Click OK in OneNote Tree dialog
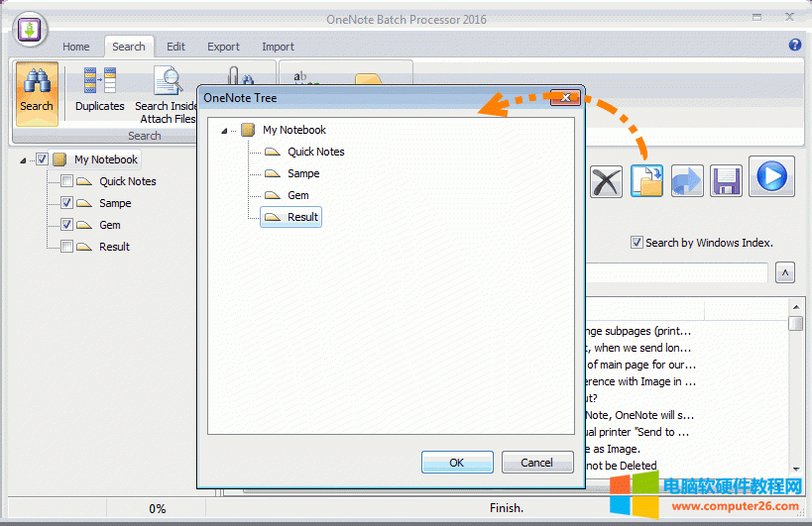Image resolution: width=812 pixels, height=526 pixels. point(456,463)
